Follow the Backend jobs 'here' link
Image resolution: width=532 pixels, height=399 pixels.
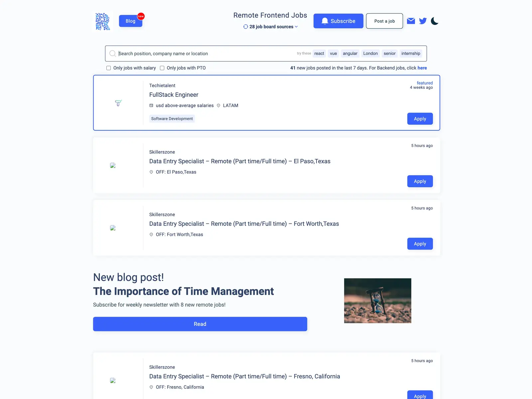click(x=422, y=68)
